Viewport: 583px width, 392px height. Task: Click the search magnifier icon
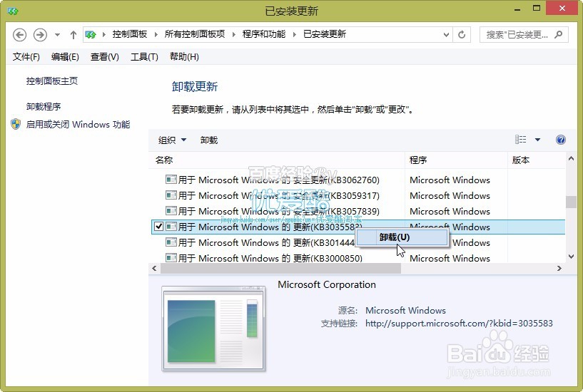pyautogui.click(x=559, y=34)
